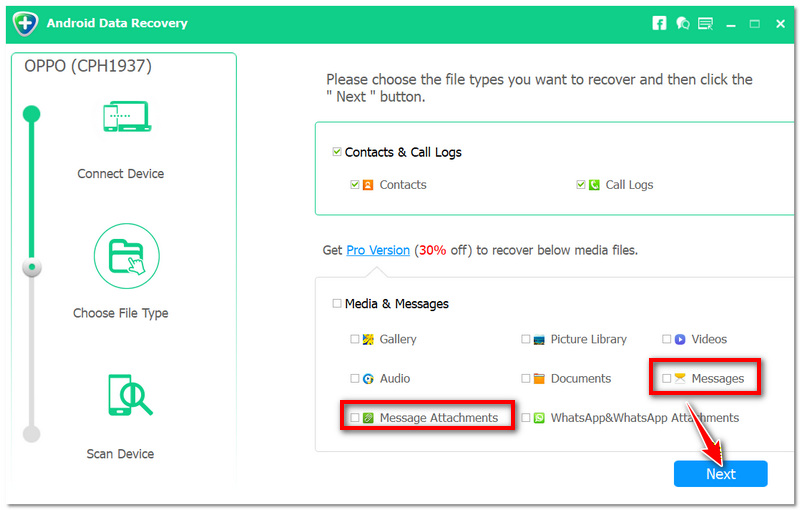Click the Audio icon
Screen dimensions: 800x510
tap(368, 378)
